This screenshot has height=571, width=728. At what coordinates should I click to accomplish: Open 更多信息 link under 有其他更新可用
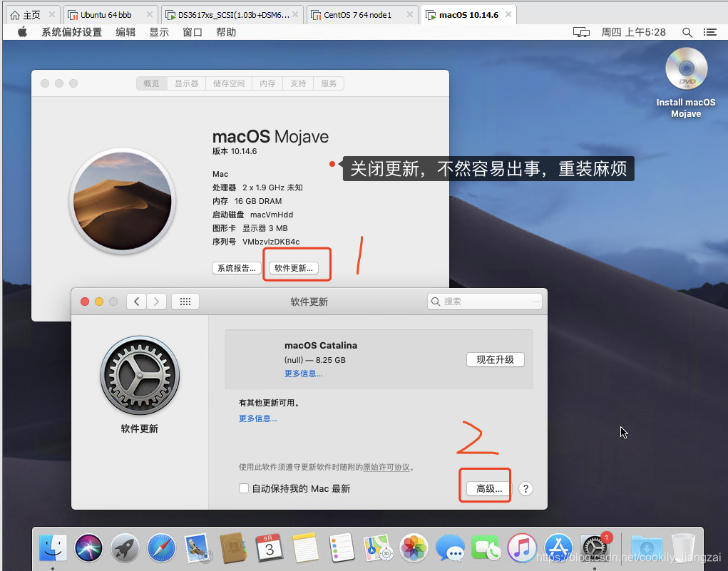pos(257,418)
